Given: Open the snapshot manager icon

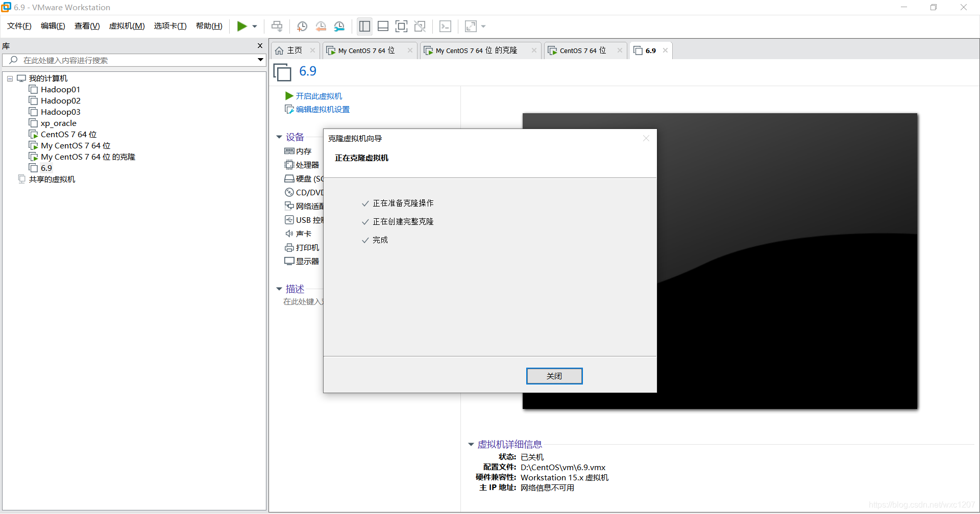Looking at the screenshot, I should pos(339,27).
